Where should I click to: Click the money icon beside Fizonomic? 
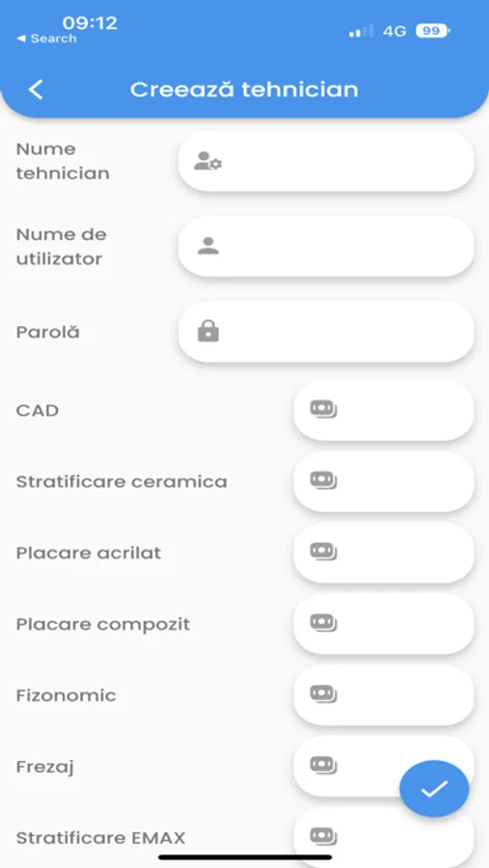323,694
